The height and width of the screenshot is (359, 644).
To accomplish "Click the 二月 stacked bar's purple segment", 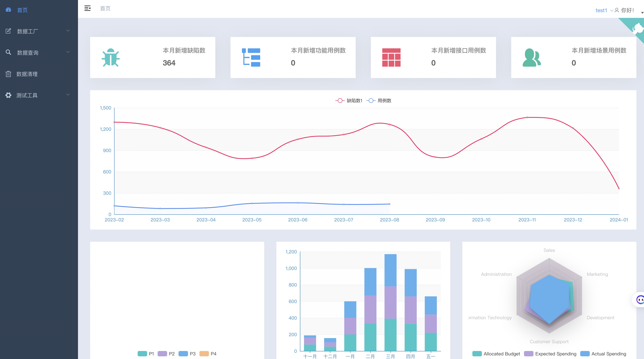I will coord(370,310).
